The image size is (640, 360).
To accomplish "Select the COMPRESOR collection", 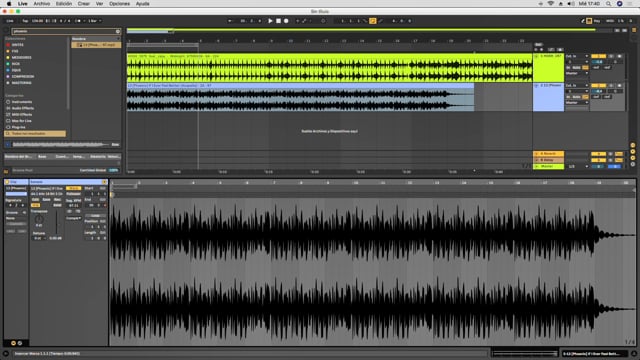I will (x=23, y=76).
